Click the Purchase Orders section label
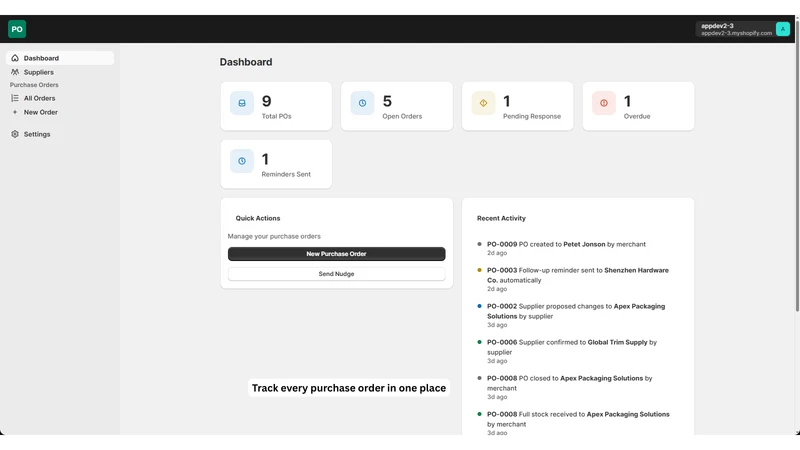Screen dimensions: 800x450 point(34,85)
